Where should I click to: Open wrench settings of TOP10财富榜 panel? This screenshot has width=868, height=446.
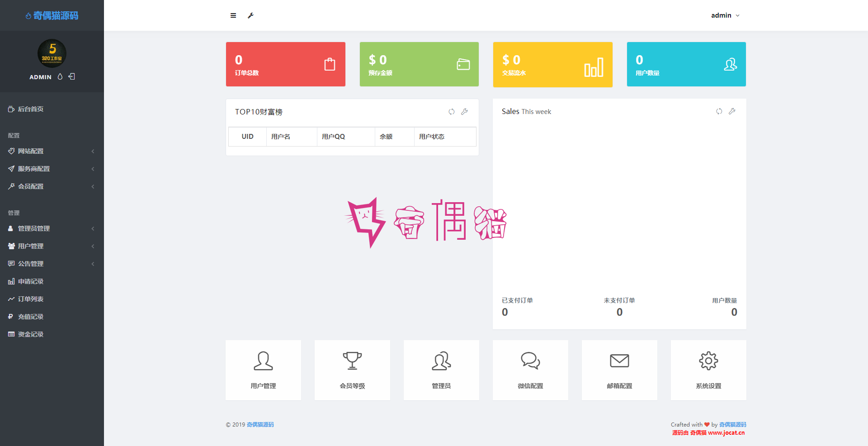pos(464,112)
